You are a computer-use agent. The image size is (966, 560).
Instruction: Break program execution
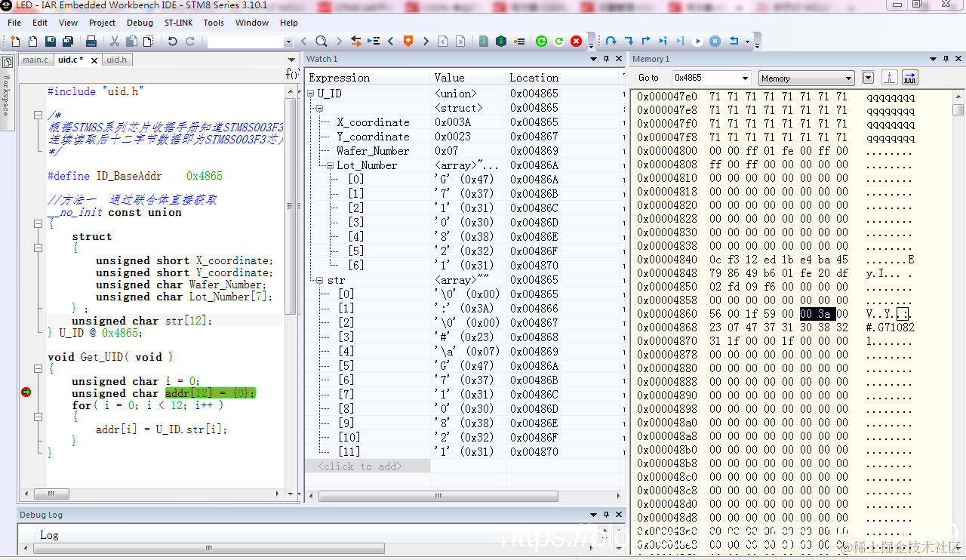[x=715, y=42]
